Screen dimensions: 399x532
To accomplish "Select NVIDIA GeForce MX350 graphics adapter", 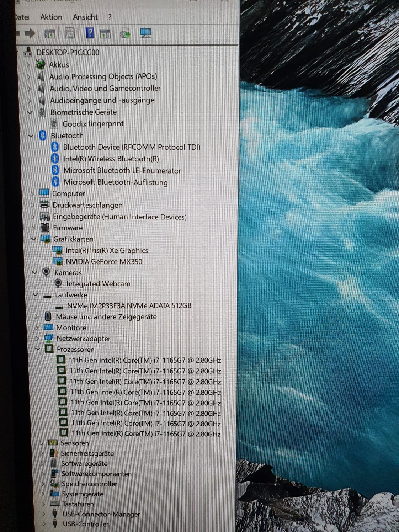I will pos(104,262).
